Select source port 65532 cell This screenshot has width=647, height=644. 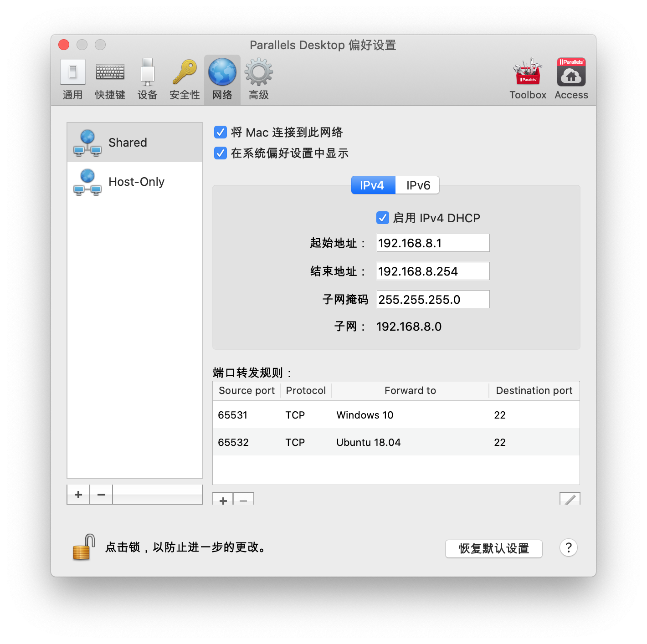(x=233, y=442)
